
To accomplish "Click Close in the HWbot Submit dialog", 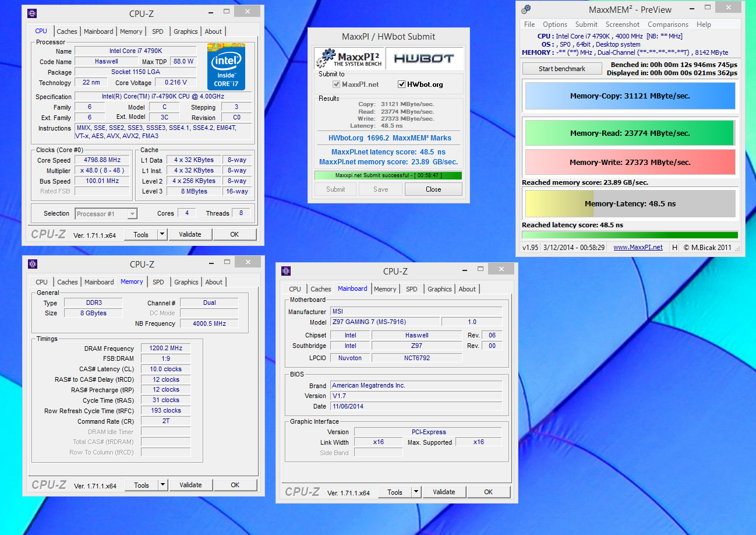I will tap(433, 189).
